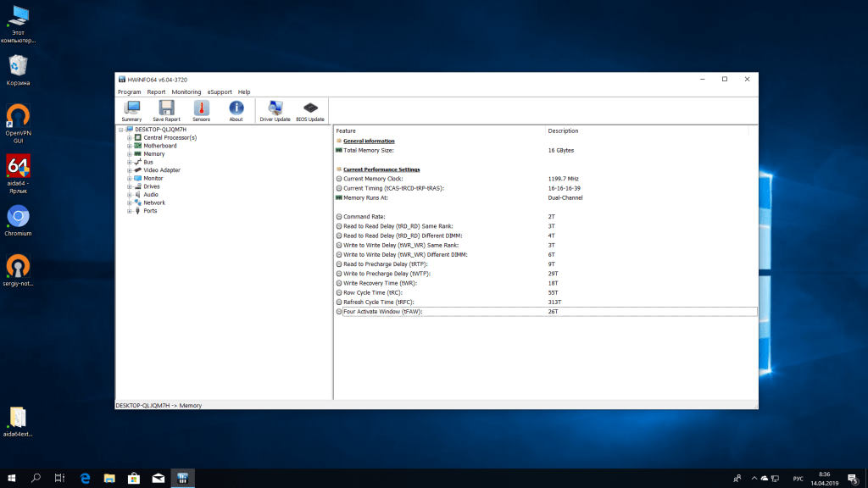Viewport: 868px width, 488px height.
Task: Expand the Drives tree node
Action: tap(130, 186)
